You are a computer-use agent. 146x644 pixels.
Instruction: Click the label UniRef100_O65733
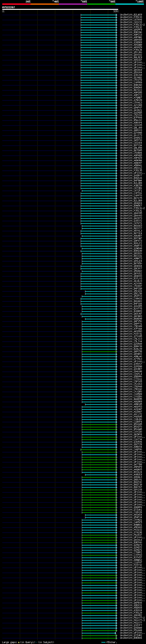pyautogui.click(x=131, y=140)
